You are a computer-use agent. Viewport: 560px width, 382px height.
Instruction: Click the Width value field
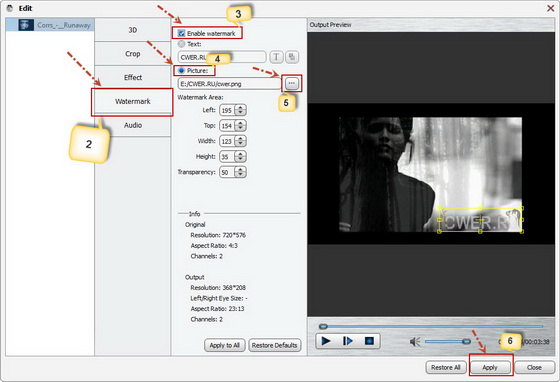tap(228, 141)
